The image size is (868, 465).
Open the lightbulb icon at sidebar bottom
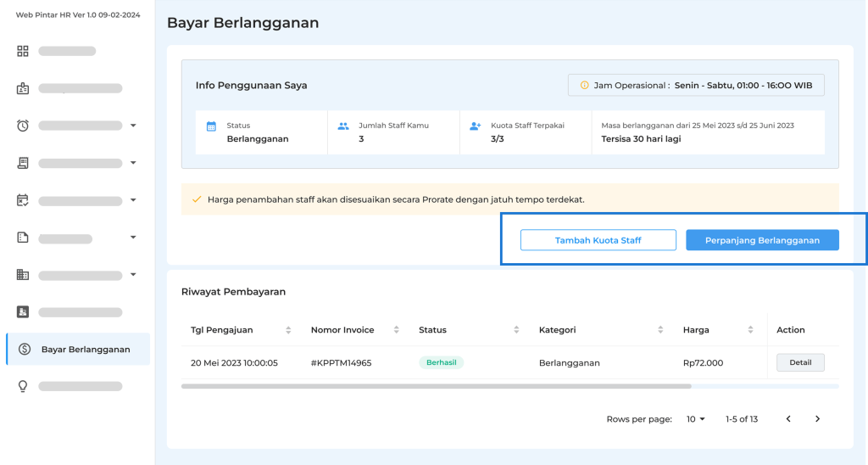click(x=23, y=386)
